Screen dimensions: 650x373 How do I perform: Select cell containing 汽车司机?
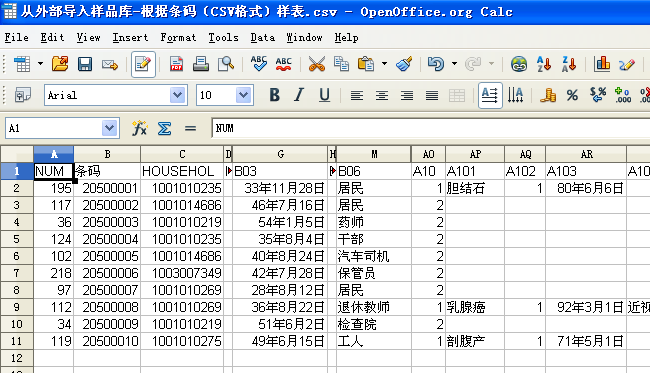tap(374, 256)
